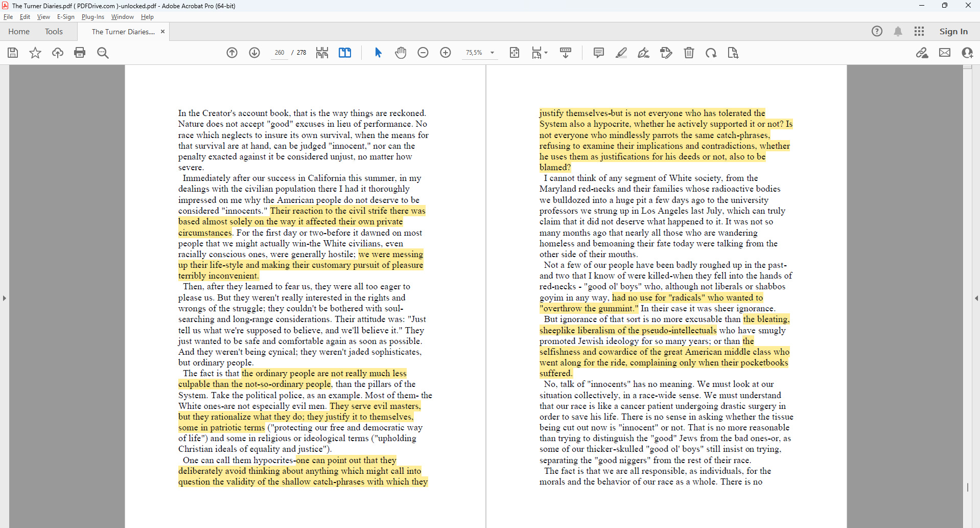This screenshot has height=528, width=980.
Task: Click the star icon to bookmark the file
Action: tap(35, 53)
